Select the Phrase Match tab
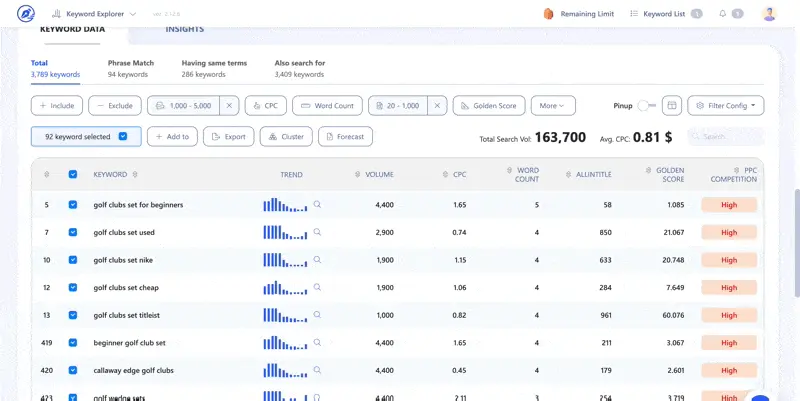Viewport: 800px width, 401px height. [x=131, y=69]
